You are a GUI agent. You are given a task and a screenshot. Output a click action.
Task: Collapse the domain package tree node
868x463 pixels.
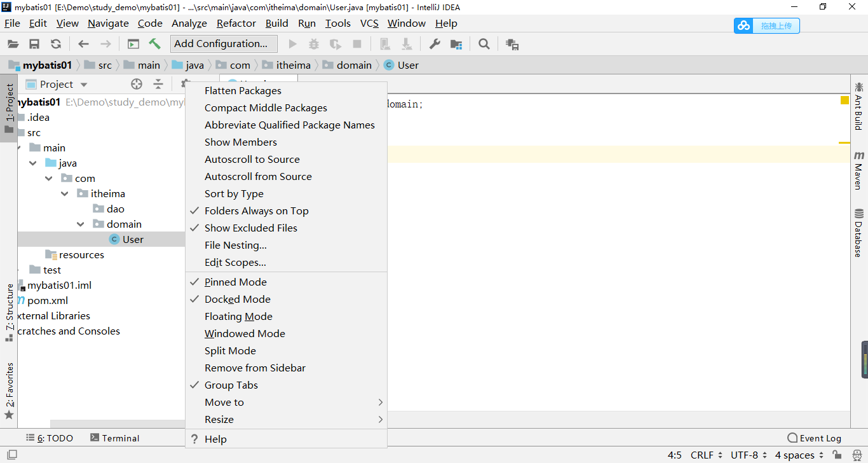pyautogui.click(x=81, y=224)
